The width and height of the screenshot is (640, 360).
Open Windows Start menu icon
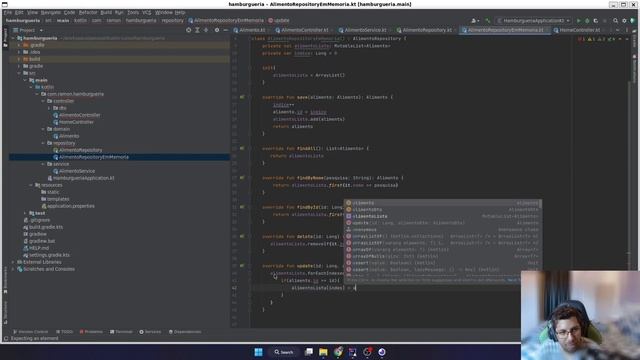point(258,352)
